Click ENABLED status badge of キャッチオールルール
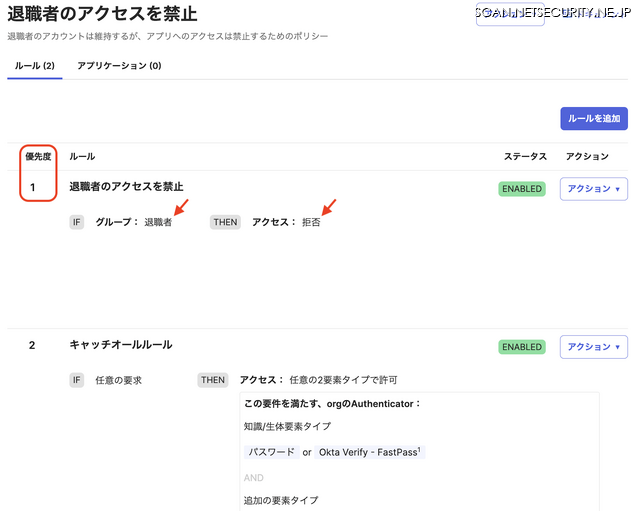Image resolution: width=640 pixels, height=511 pixels. 522,347
